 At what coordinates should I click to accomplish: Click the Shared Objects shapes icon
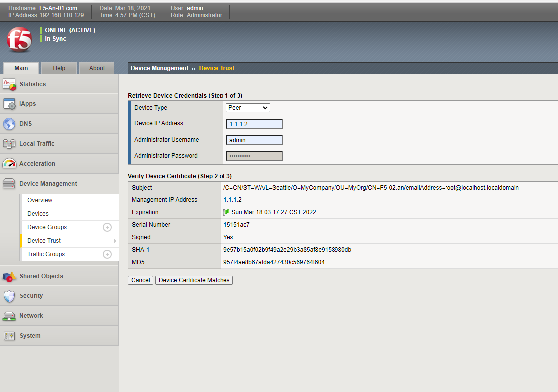point(9,276)
